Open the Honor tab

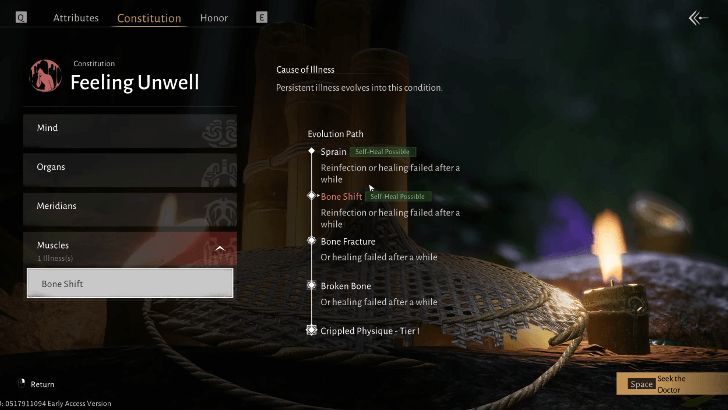point(214,18)
